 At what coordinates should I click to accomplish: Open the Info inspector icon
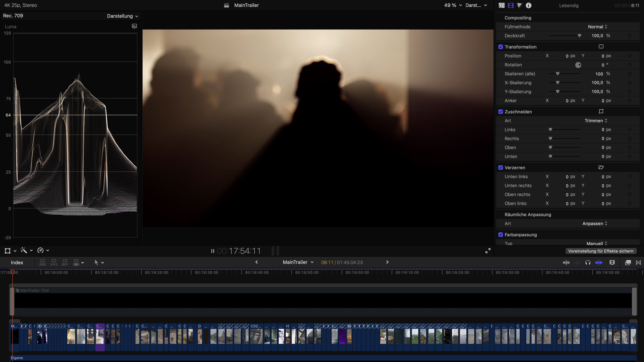point(528,5)
